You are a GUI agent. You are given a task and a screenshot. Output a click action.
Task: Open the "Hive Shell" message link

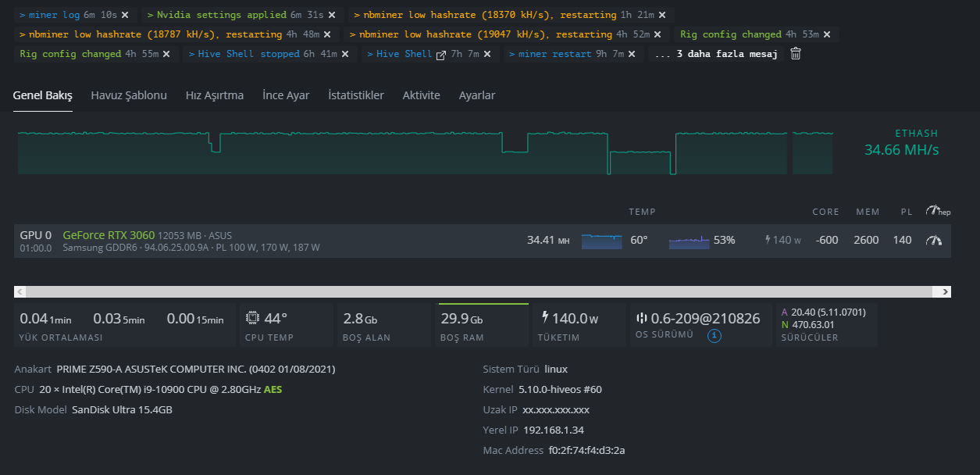pos(403,54)
